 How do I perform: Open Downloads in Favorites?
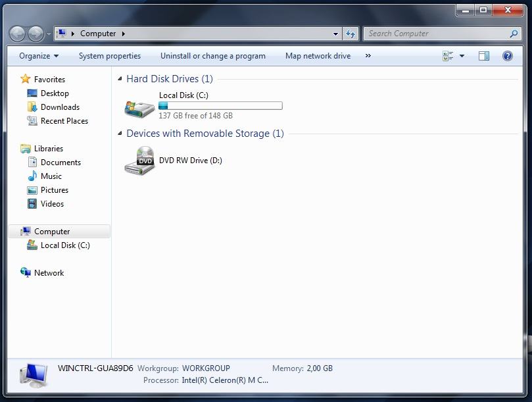point(60,107)
